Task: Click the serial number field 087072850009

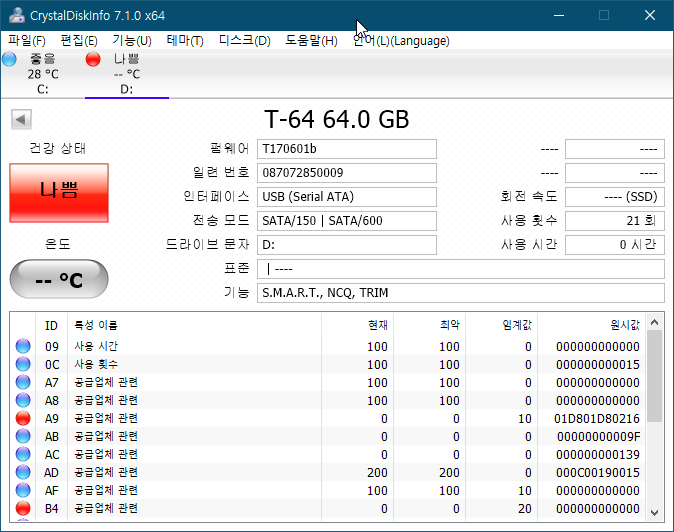Action: coord(347,173)
